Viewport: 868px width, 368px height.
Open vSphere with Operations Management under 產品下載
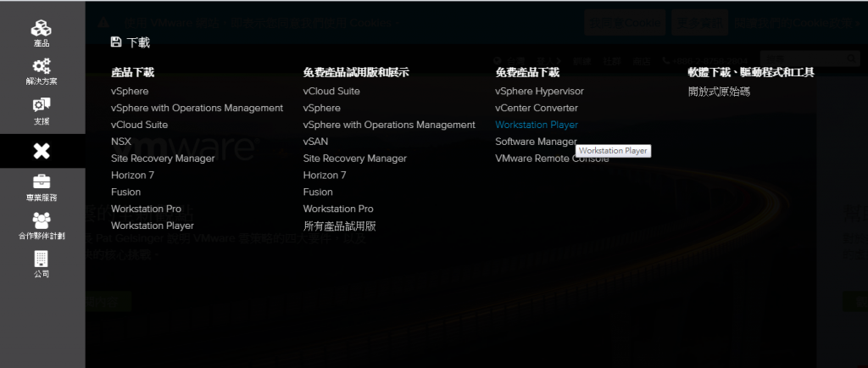point(197,108)
